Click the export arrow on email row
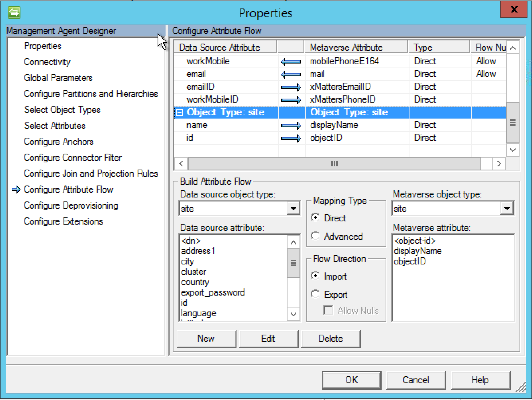This screenshot has height=400, width=532. 291,74
